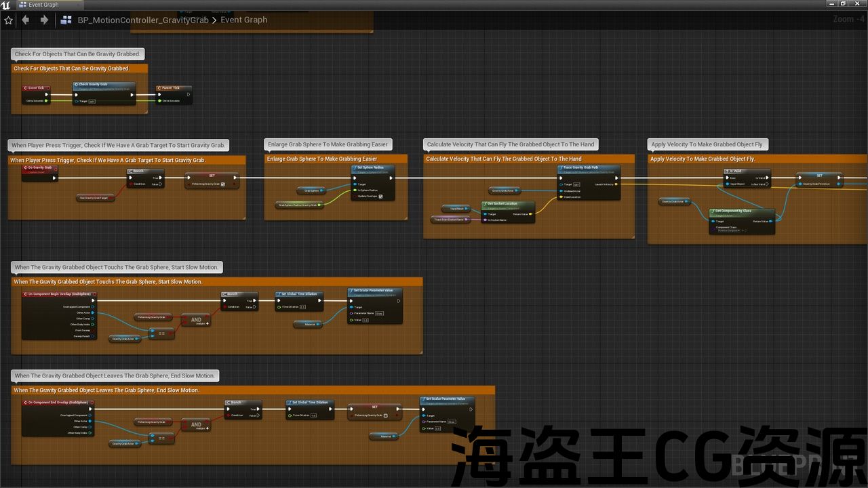Toggle Update Overlaps checkbox on Set Sphere Radius
The width and height of the screenshot is (868, 488).
coord(380,197)
